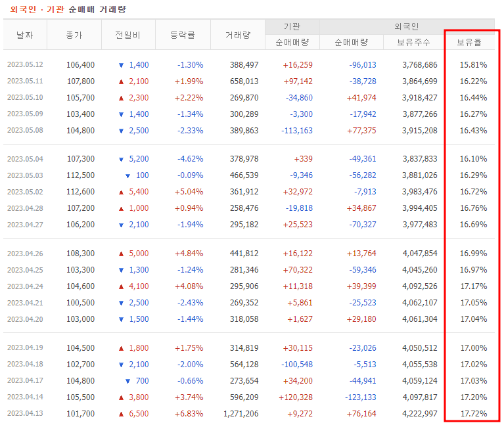
Task: Click the 보유주수 column header
Action: [414, 42]
